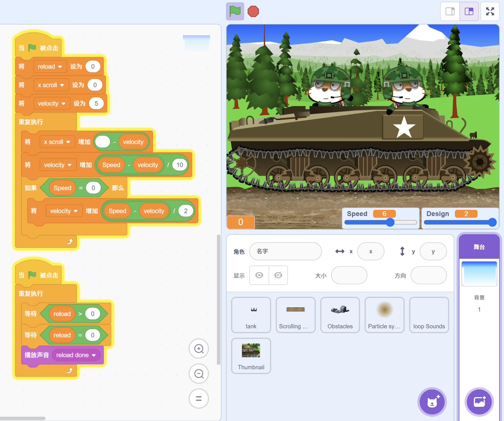Zoom out of the code workspace
This screenshot has width=504, height=421.
(x=199, y=374)
